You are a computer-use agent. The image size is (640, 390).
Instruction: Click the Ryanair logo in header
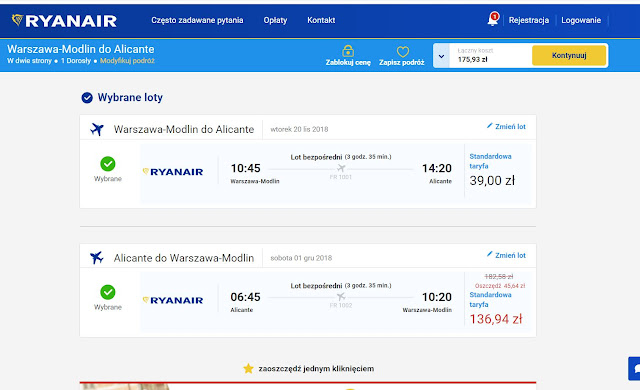click(x=64, y=20)
